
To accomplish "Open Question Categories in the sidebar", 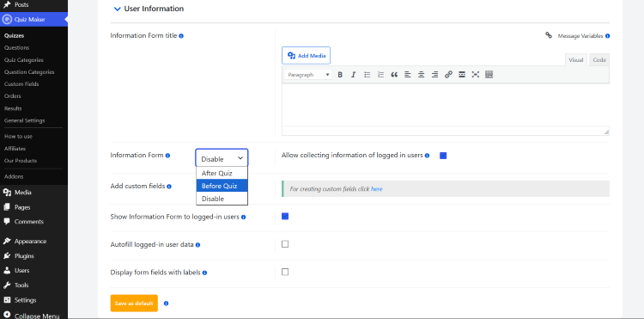I will pyautogui.click(x=29, y=72).
